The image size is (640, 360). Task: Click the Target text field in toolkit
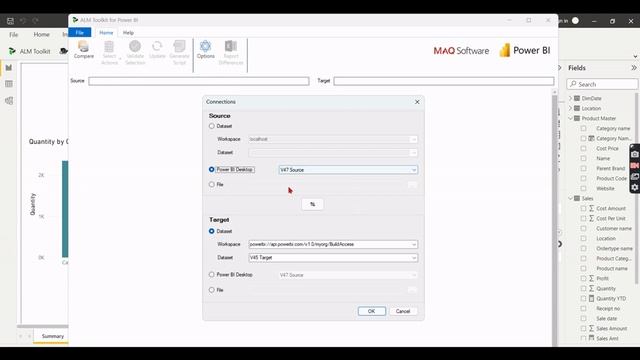pos(444,81)
